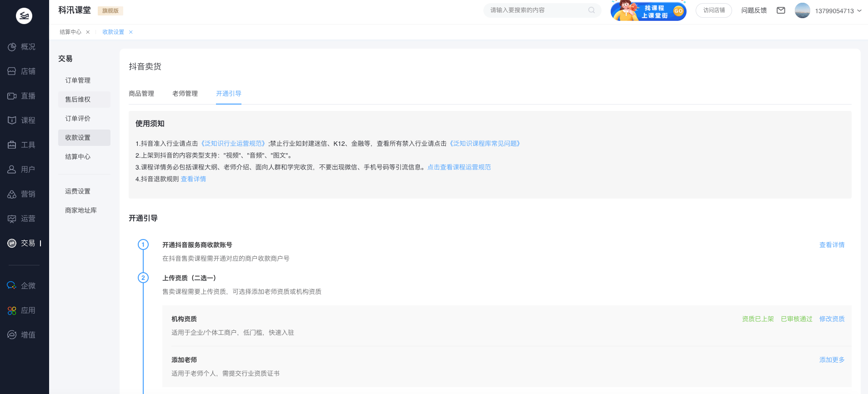Open 订单管理 in the trade menu
This screenshot has width=868, height=394.
[84, 80]
